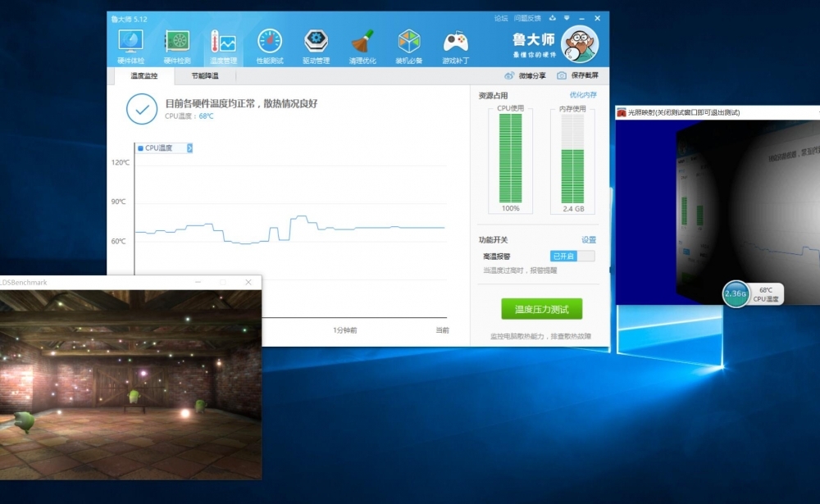Open 性能测试 performance test gauge icon
820x504 pixels.
point(270,46)
